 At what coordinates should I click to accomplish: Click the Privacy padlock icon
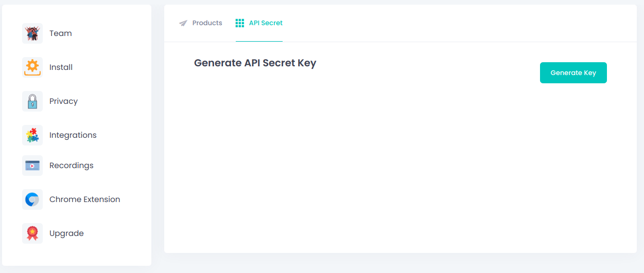32,101
